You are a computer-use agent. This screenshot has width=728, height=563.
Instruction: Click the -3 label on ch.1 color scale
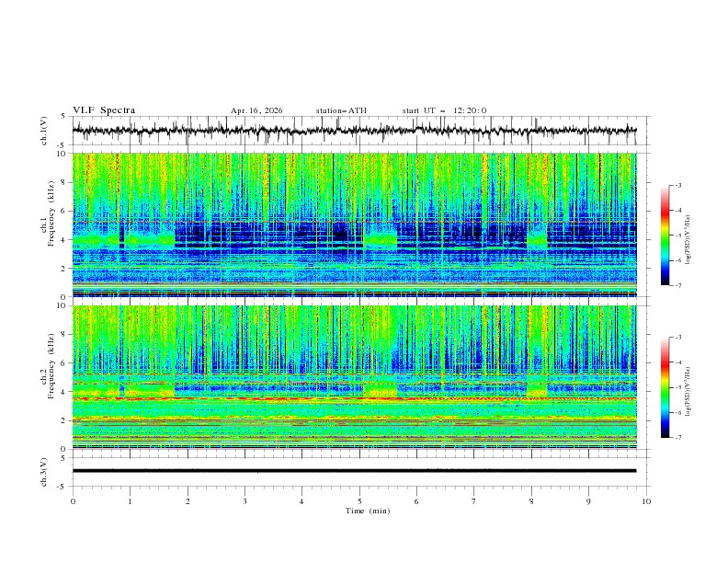pos(677,185)
